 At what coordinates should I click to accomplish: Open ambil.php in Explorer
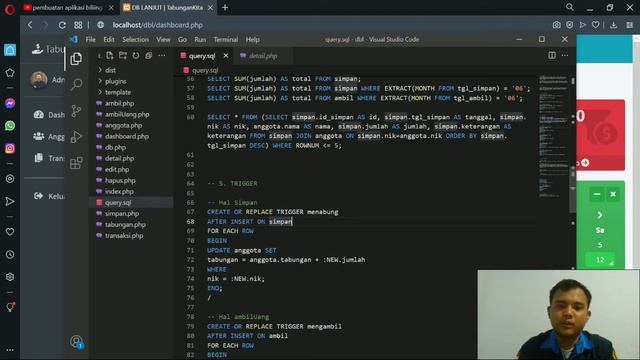click(x=119, y=103)
